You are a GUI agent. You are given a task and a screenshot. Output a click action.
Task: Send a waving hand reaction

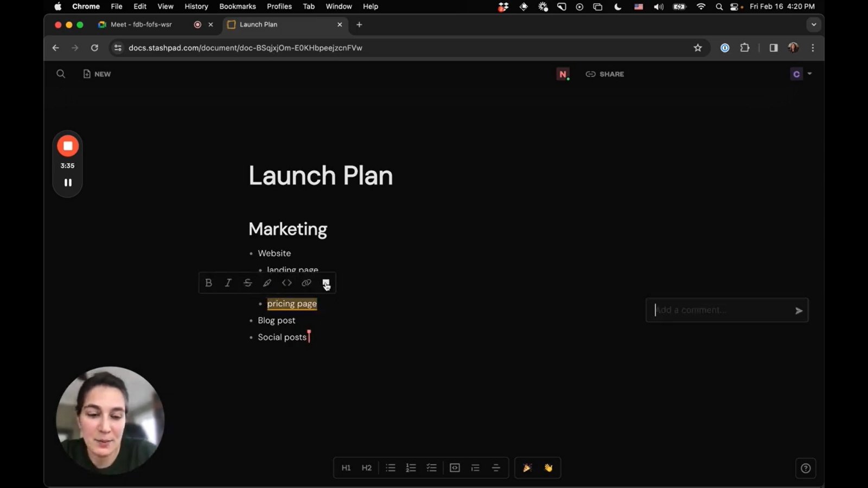(548, 468)
